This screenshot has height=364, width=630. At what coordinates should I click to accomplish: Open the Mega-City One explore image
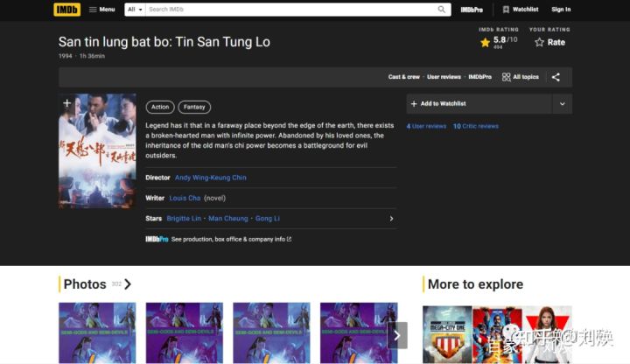tap(447, 334)
